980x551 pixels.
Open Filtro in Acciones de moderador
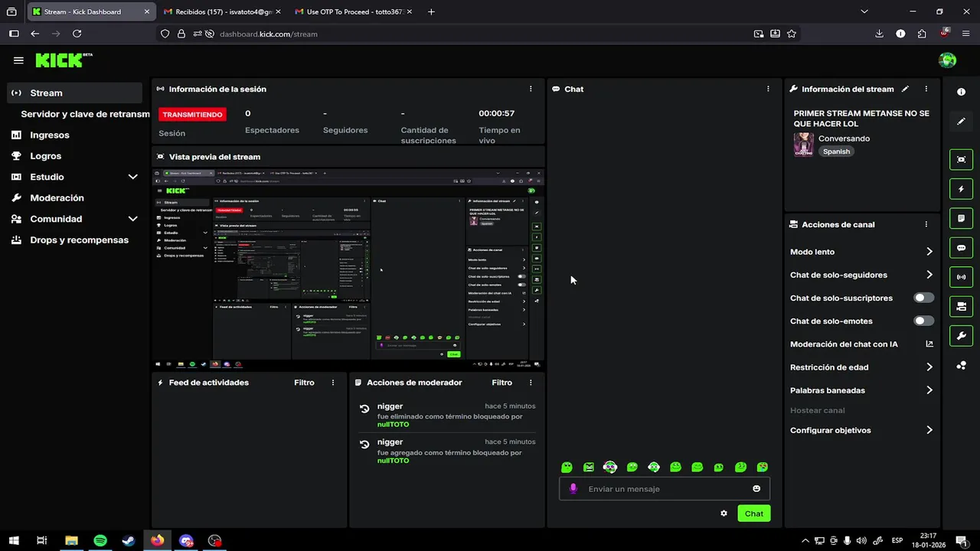tap(501, 383)
